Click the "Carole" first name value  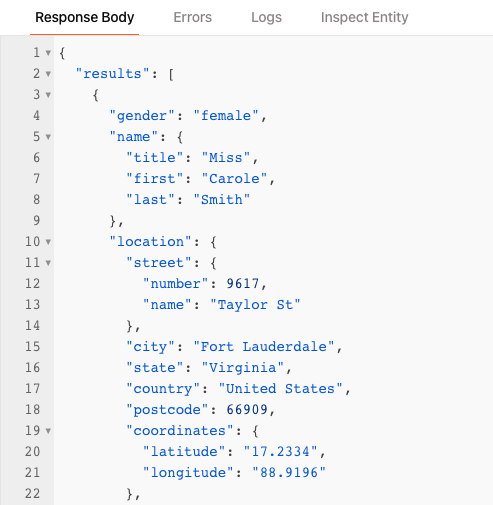coord(234,179)
